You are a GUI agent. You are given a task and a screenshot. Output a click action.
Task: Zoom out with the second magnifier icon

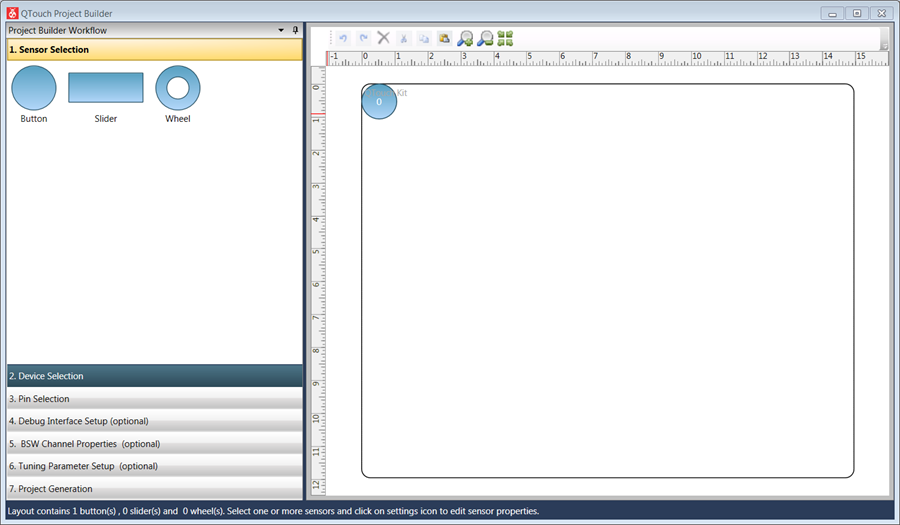(x=485, y=38)
